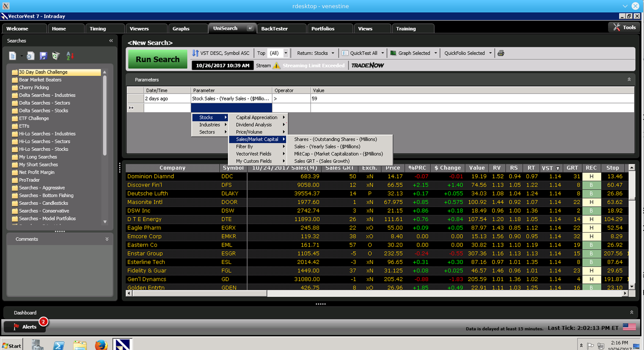This screenshot has width=644, height=350.
Task: Click the printer icon in search toolbar
Action: coord(501,53)
